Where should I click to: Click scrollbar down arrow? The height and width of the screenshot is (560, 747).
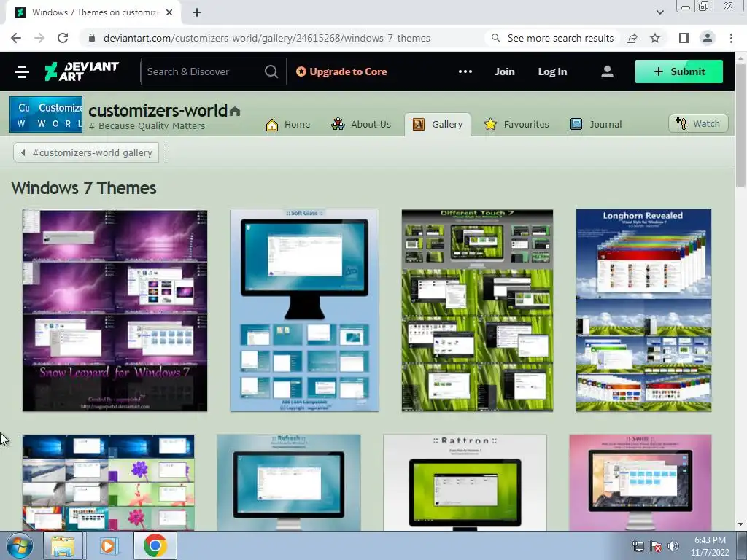[740, 524]
